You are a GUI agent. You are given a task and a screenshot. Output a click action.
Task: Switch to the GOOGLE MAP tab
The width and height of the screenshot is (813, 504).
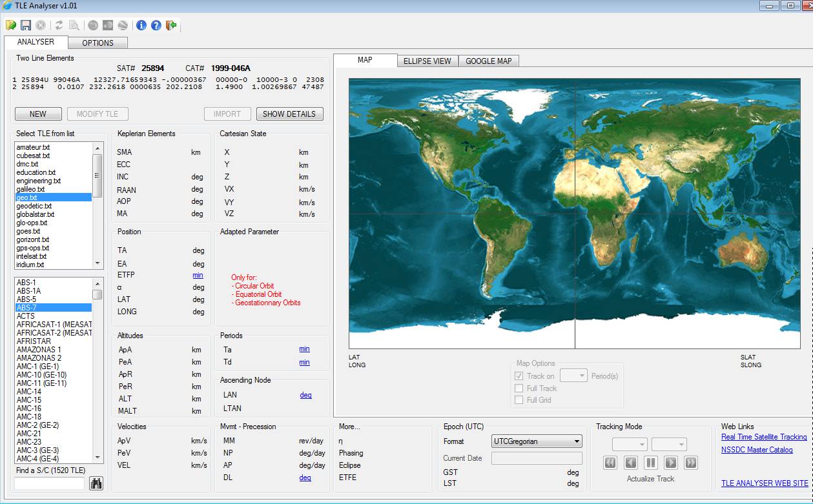tap(488, 61)
